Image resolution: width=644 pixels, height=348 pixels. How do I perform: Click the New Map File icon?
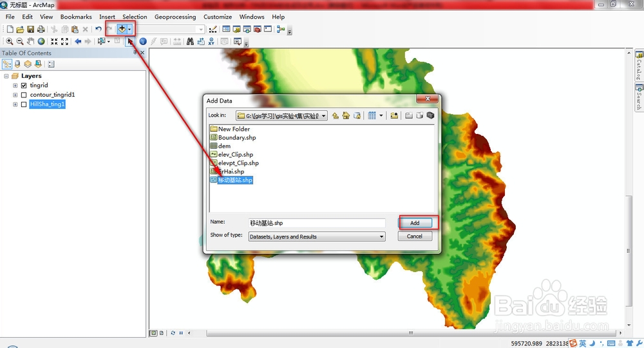[x=10, y=29]
